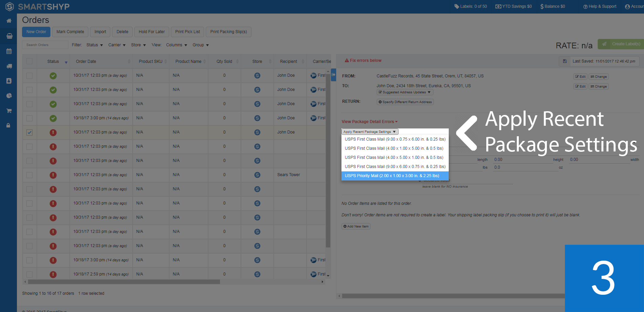Image resolution: width=644 pixels, height=312 pixels.
Task: Click Print Packing Slip(s) button
Action: tap(228, 32)
